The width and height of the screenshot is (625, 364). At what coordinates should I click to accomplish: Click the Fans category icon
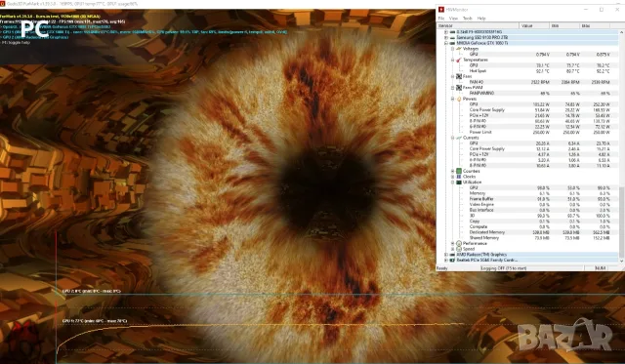coord(459,76)
